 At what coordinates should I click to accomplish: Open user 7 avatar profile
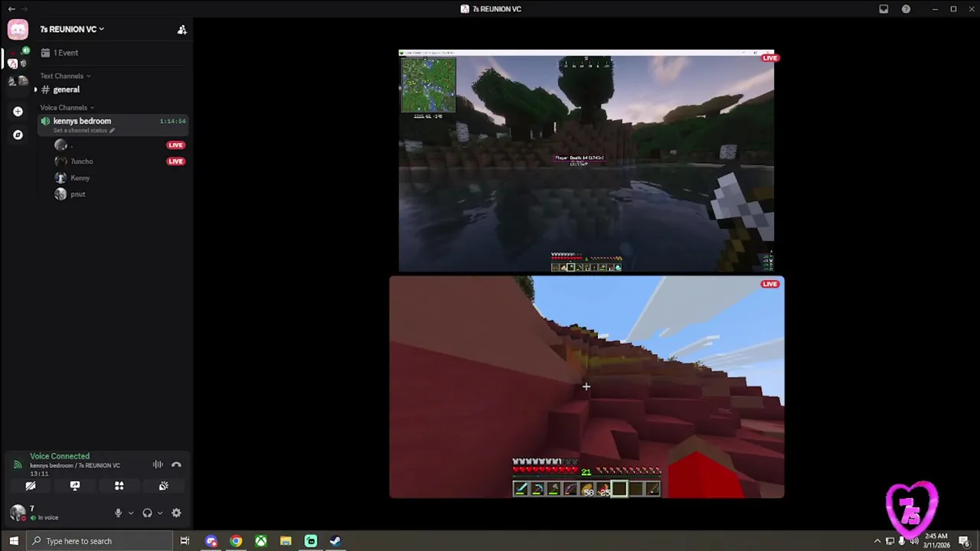coord(18,513)
